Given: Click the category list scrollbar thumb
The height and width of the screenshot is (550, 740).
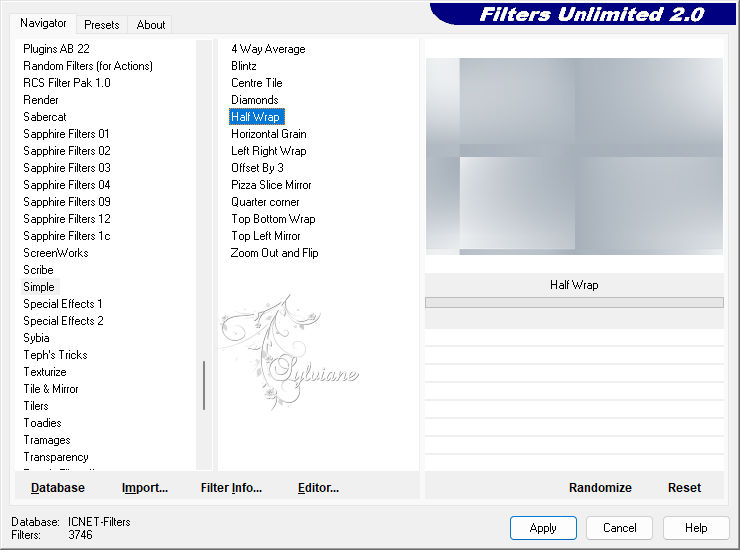Looking at the screenshot, I should click(204, 385).
